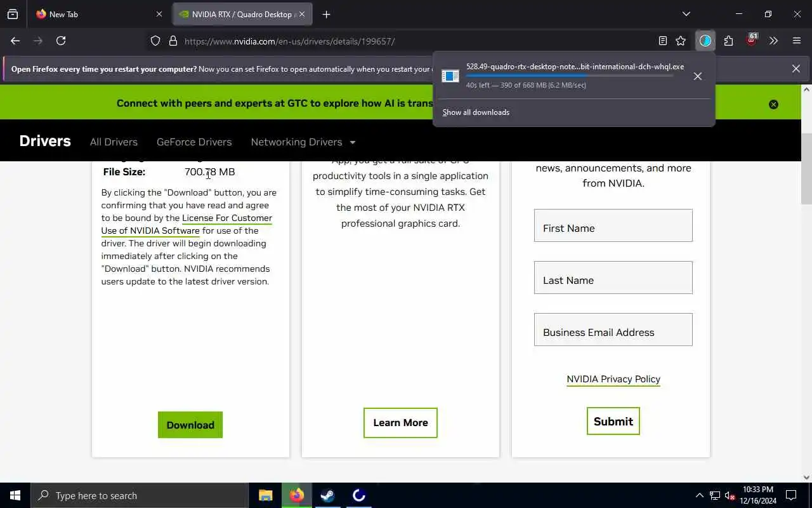This screenshot has height=508, width=812.
Task: Click the download file type icon
Action: [450, 76]
